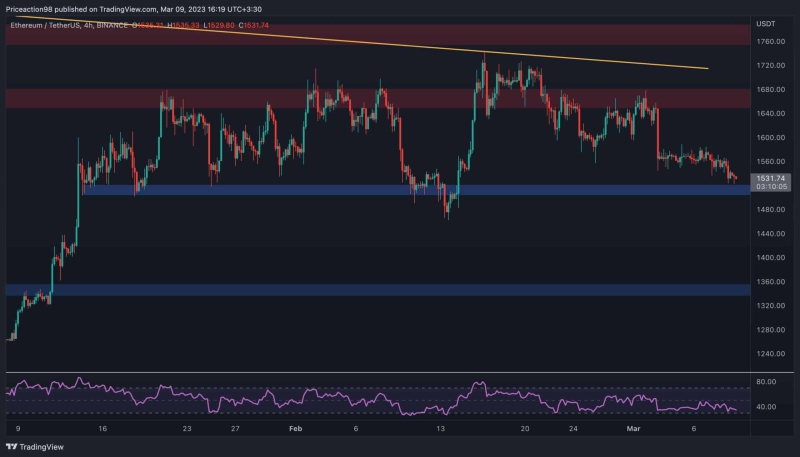Image resolution: width=800 pixels, height=457 pixels.
Task: Click the 1280.00 price axis label
Action: pyautogui.click(x=770, y=329)
